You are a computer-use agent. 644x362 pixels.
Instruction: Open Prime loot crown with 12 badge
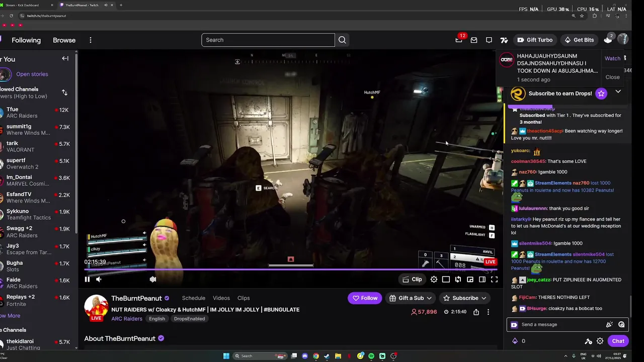(x=459, y=40)
